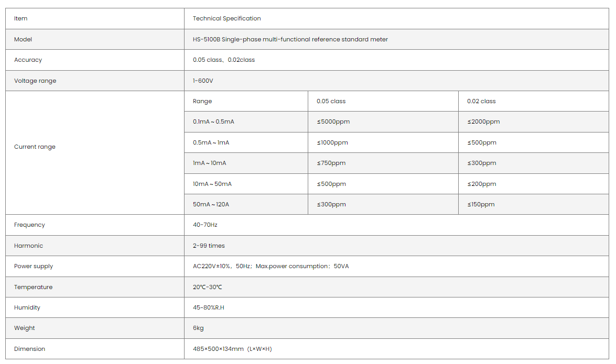
Task: Click the '0.1mA～0.5mA' range cell
Action: (213, 122)
